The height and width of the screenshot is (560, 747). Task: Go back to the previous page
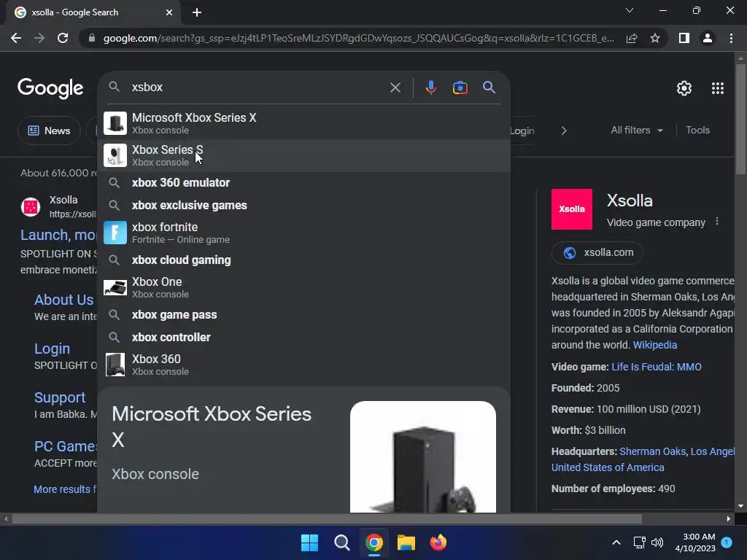click(x=16, y=38)
